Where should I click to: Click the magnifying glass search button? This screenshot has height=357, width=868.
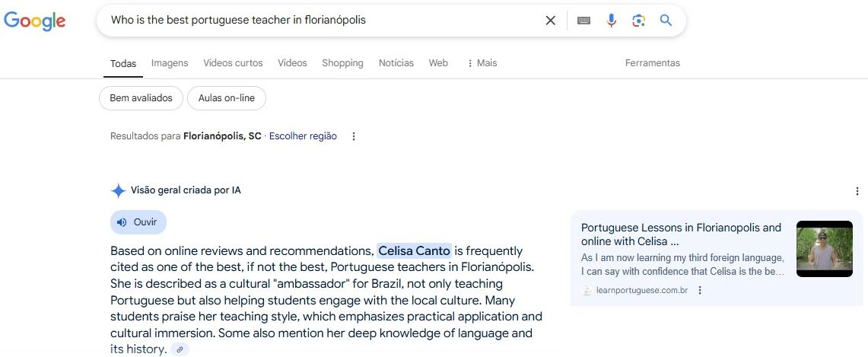666,21
